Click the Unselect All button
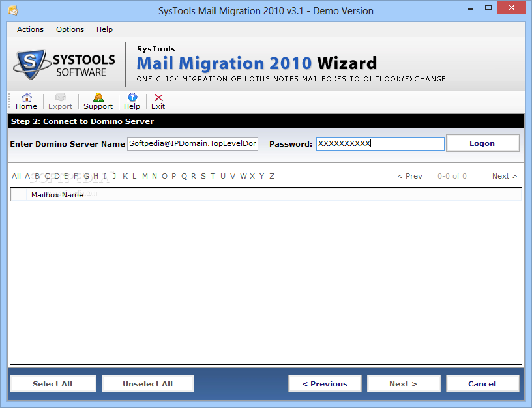This screenshot has width=532, height=408. (x=147, y=384)
